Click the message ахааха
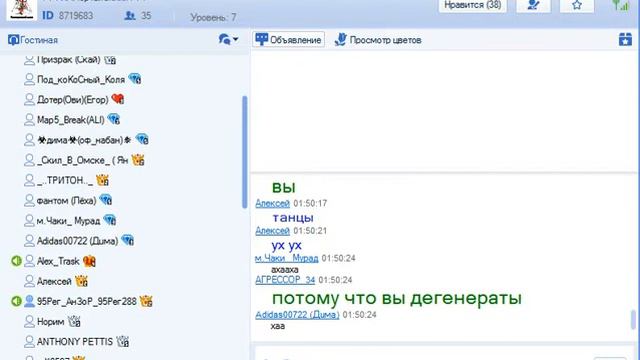Viewport: 640px width, 360px height. point(284,269)
